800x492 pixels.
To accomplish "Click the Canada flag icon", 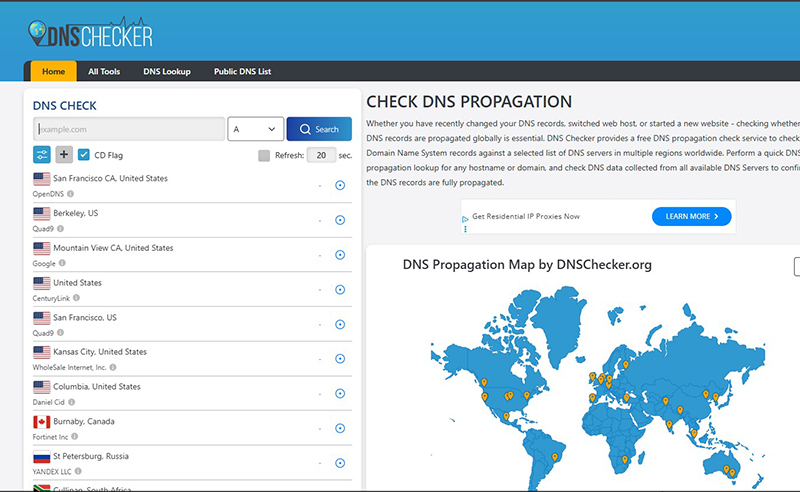I will coord(42,422).
